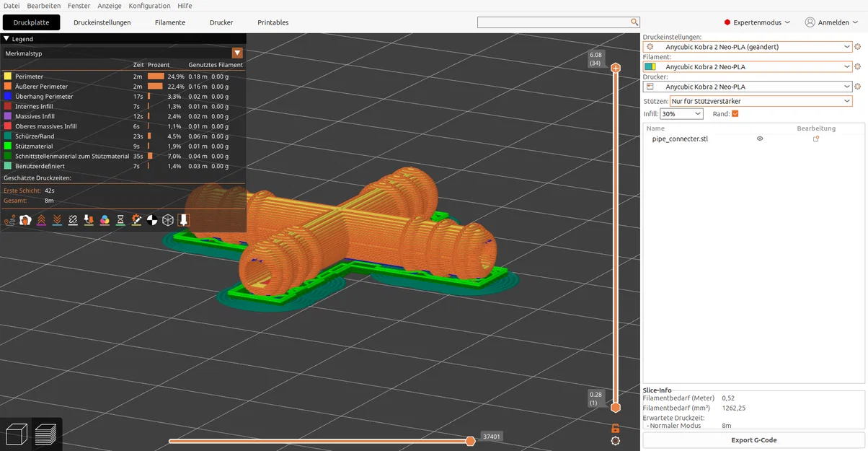
Task: Click the Export G-Code button
Action: [753, 440]
